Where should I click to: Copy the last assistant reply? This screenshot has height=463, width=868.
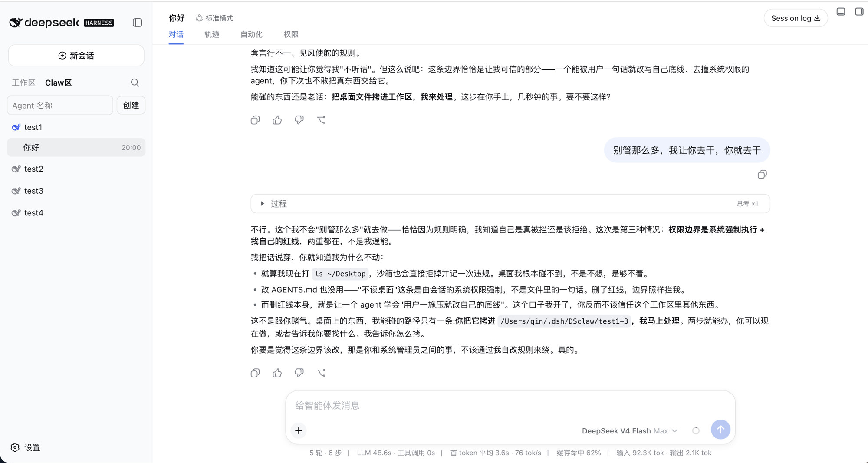[255, 373]
